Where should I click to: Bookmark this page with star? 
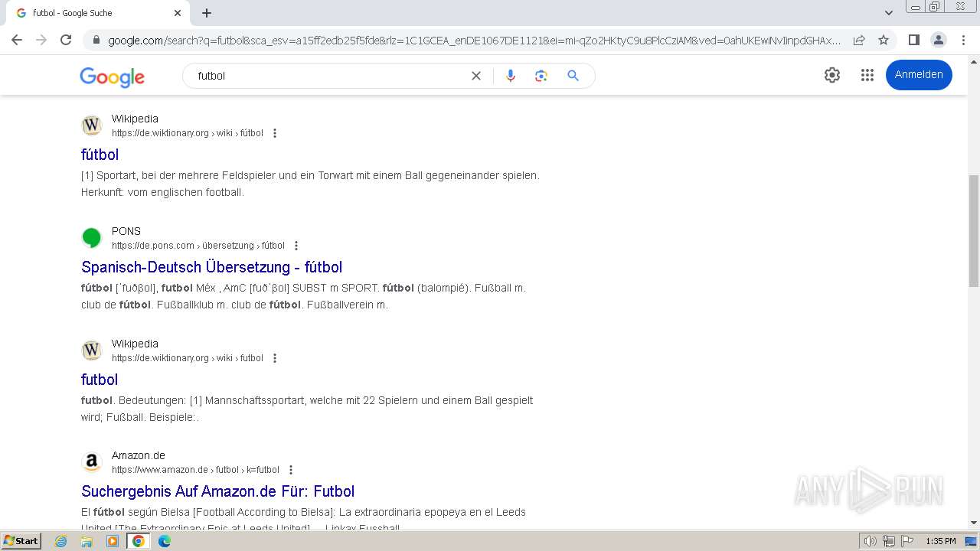(884, 40)
